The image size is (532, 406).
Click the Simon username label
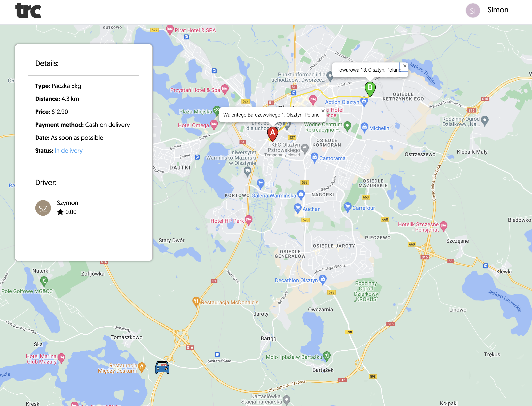pyautogui.click(x=498, y=10)
